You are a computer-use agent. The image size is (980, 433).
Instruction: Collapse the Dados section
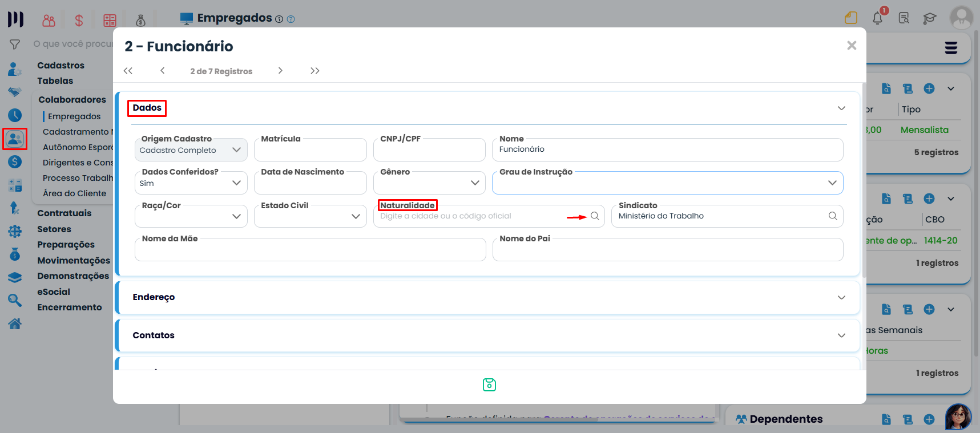(x=841, y=108)
